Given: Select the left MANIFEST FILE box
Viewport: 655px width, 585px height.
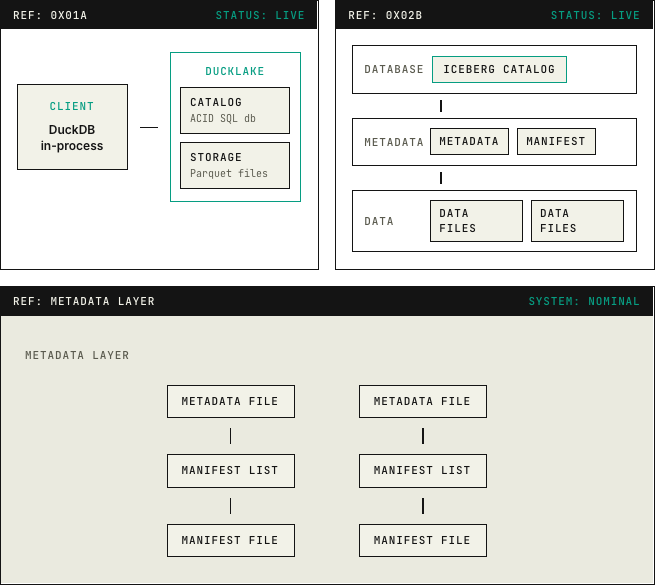Looking at the screenshot, I should click(x=231, y=541).
